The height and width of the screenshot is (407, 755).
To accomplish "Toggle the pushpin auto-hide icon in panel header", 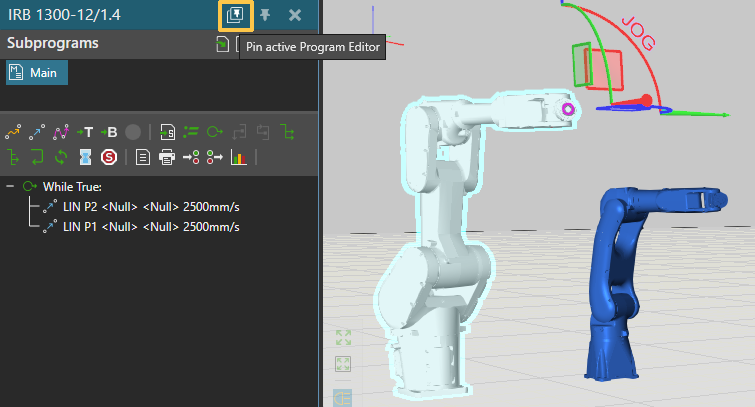I will tap(265, 15).
